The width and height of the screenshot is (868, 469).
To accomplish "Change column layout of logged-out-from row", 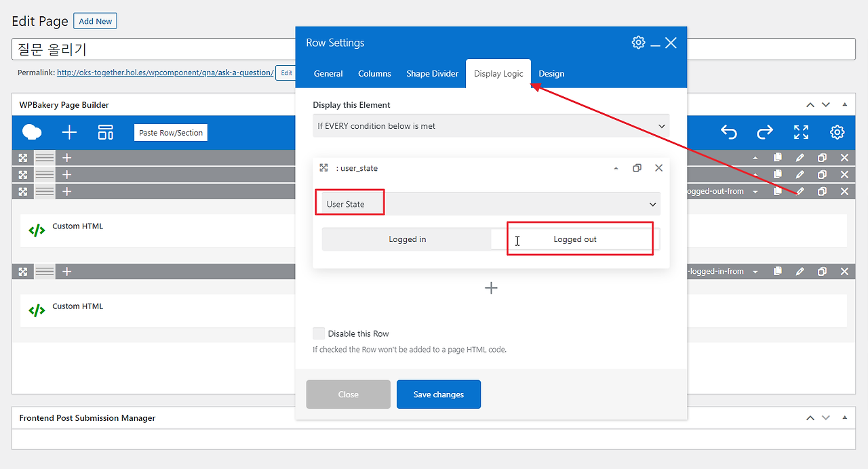I will pyautogui.click(x=45, y=191).
